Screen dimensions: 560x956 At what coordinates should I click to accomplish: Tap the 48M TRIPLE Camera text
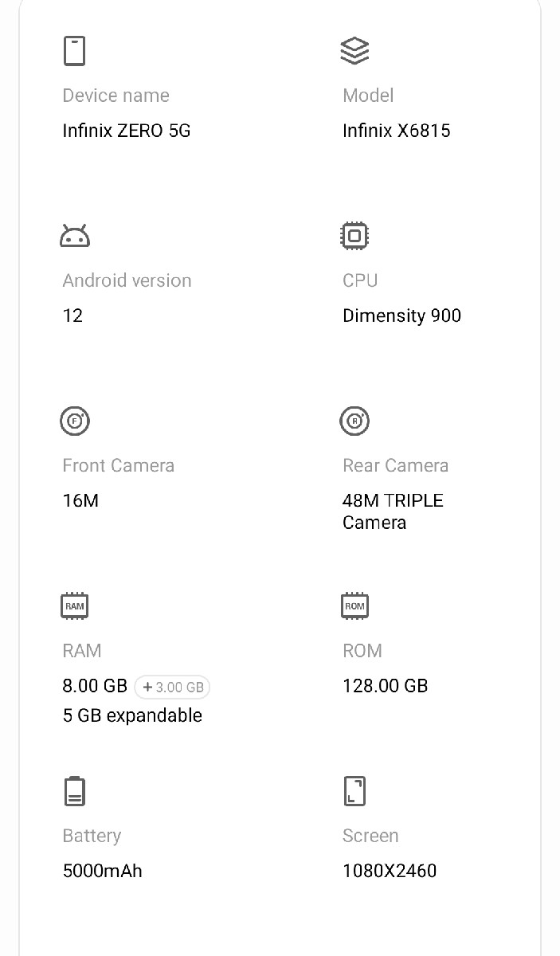click(393, 511)
